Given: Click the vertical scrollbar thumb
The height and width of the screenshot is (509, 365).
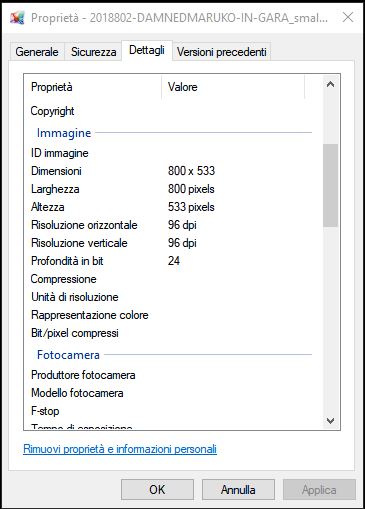Looking at the screenshot, I should (x=330, y=185).
